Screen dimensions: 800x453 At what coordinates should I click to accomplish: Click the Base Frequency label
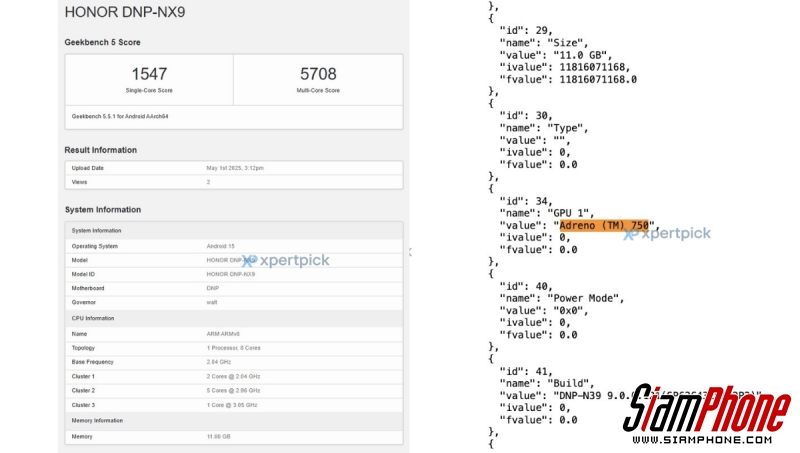[x=92, y=362]
